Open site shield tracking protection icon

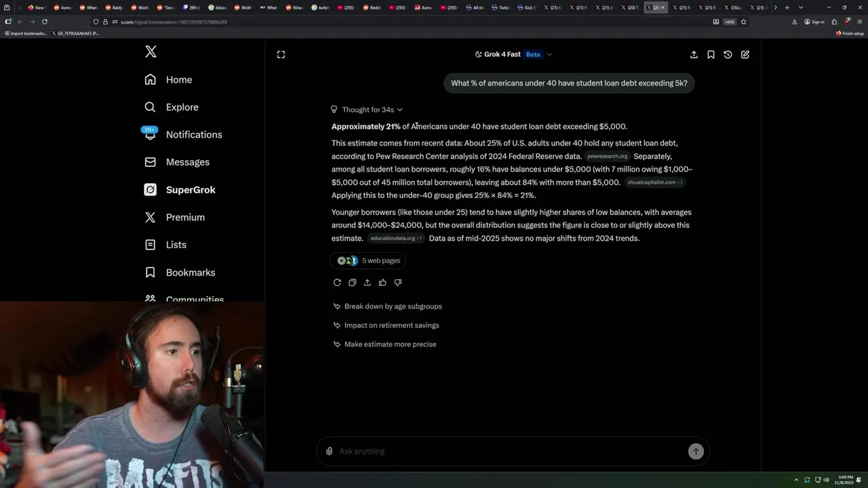[x=96, y=22]
